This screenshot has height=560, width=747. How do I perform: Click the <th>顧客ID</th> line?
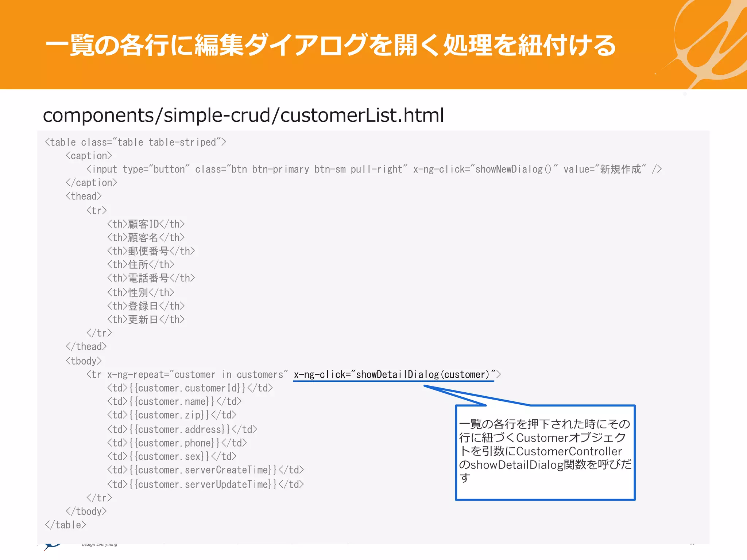coord(146,224)
